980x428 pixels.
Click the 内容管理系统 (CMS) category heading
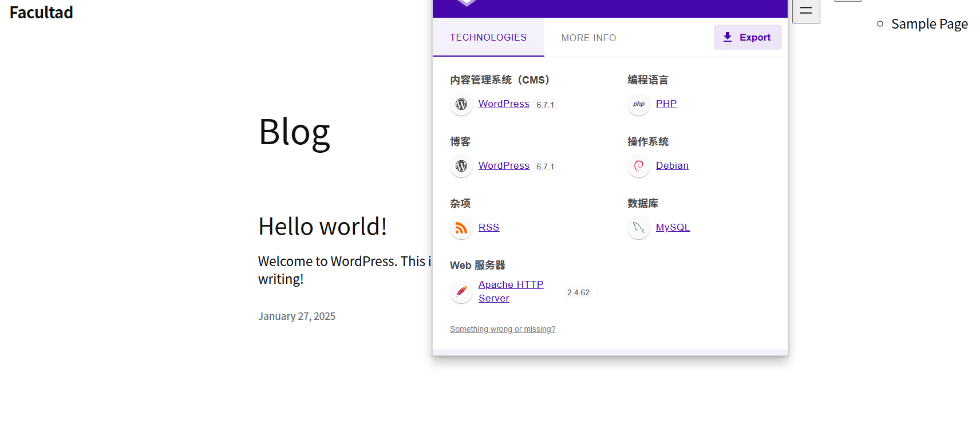point(500,80)
